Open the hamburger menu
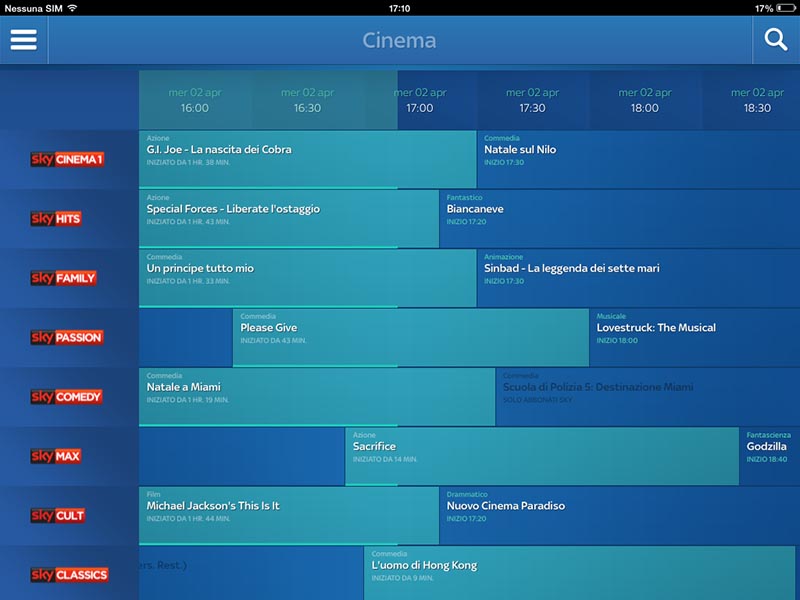The width and height of the screenshot is (800, 600). [x=23, y=40]
